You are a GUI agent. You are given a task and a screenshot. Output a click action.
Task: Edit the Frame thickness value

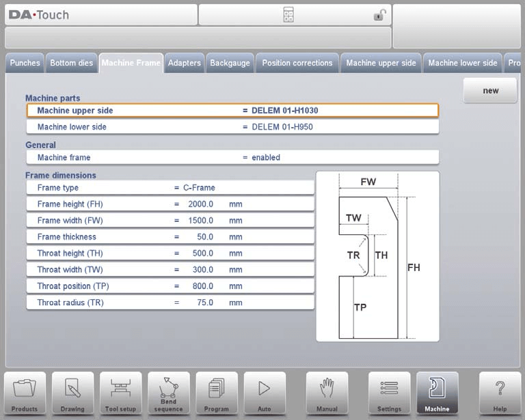click(170, 237)
